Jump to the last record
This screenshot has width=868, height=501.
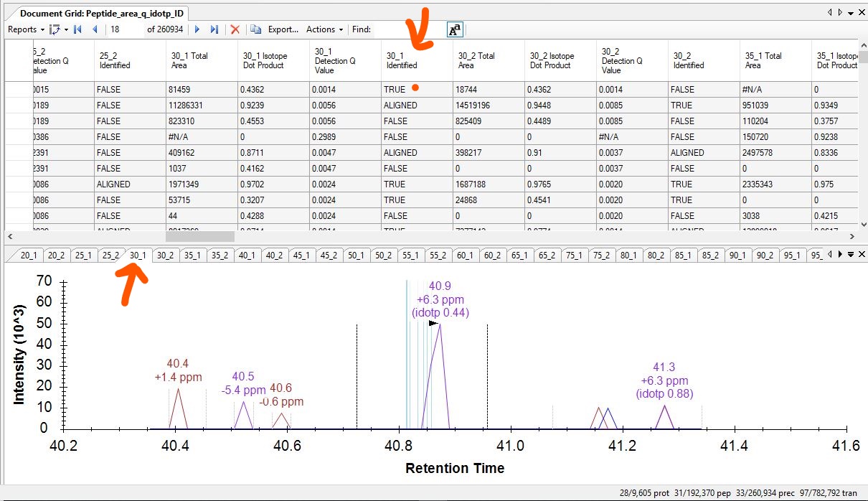pos(214,29)
